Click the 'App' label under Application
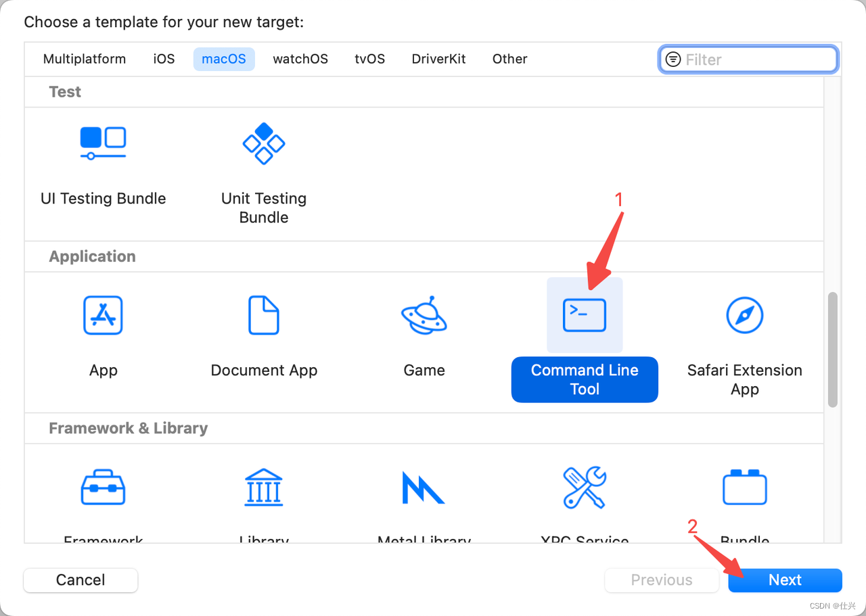The width and height of the screenshot is (866, 616). (103, 371)
